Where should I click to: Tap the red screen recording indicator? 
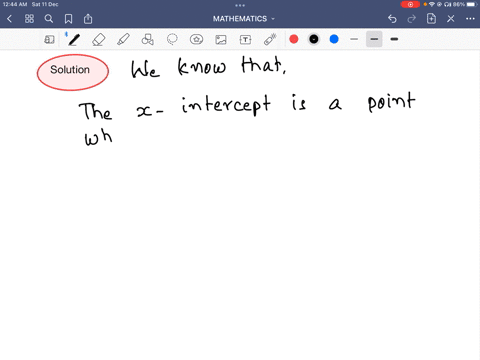(410, 4)
